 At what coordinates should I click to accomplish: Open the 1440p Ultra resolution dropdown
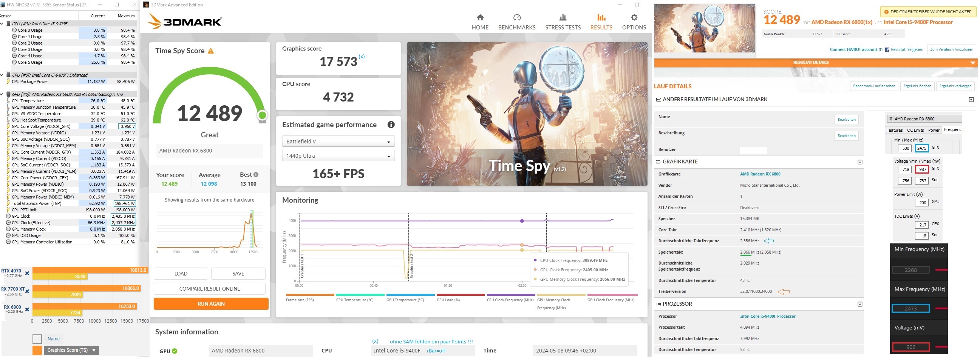pyautogui.click(x=338, y=156)
